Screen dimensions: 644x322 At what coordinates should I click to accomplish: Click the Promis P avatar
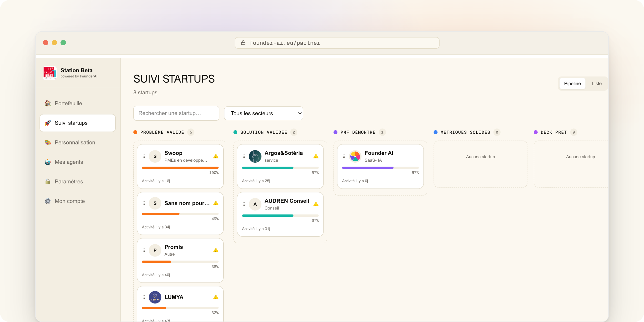click(x=155, y=250)
